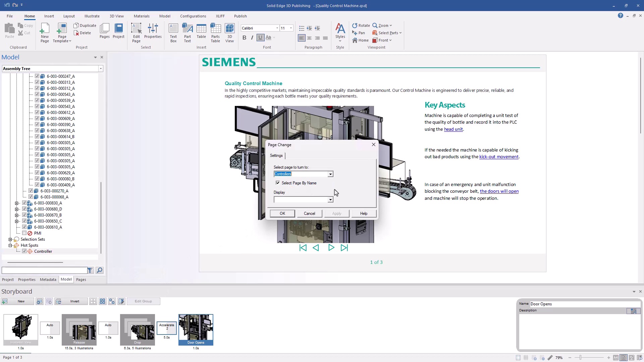
Task: Uncheck part 6-003-000247_A
Action: point(37,76)
